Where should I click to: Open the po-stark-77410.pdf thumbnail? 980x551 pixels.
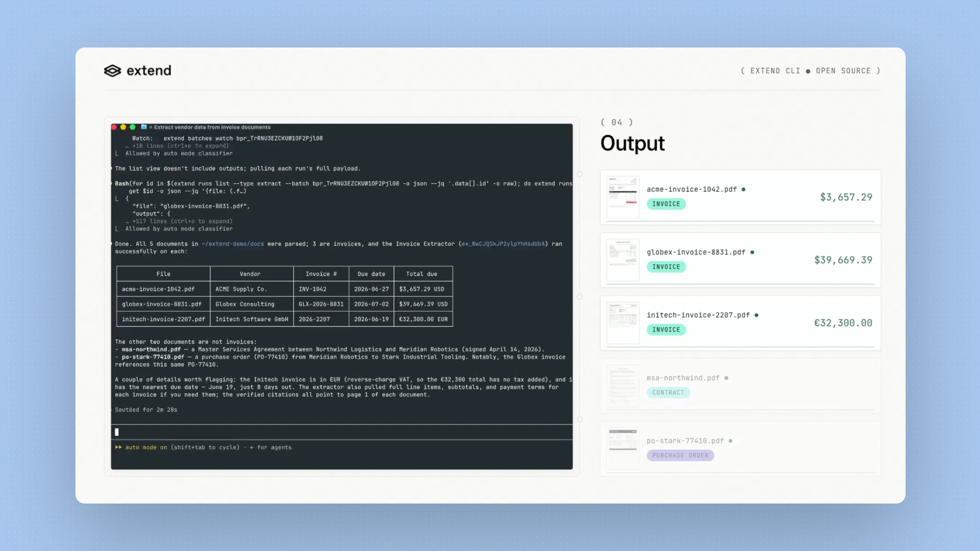tap(623, 449)
